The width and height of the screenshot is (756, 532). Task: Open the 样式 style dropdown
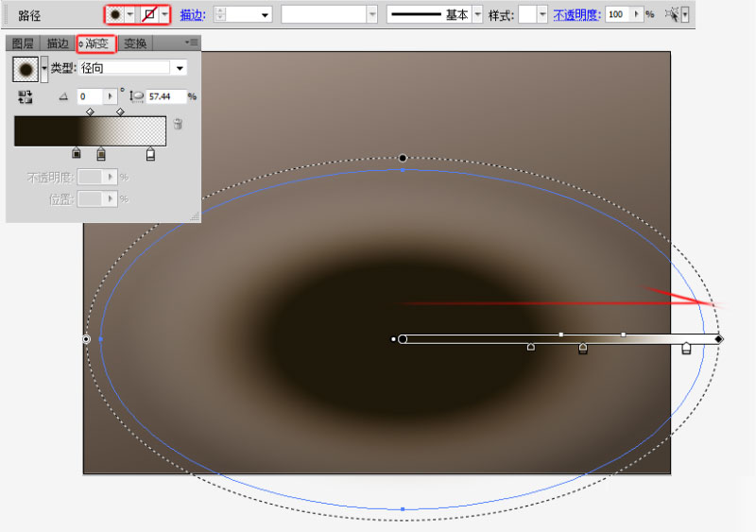point(542,15)
